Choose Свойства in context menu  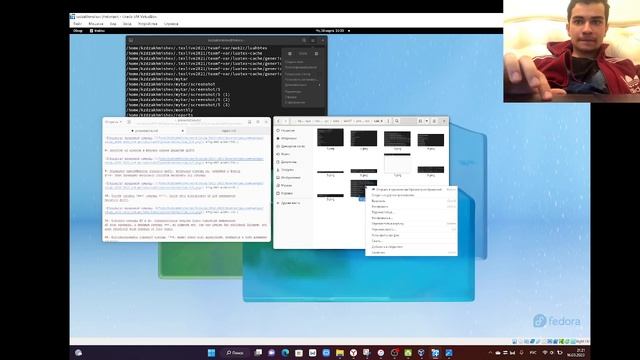point(411,253)
